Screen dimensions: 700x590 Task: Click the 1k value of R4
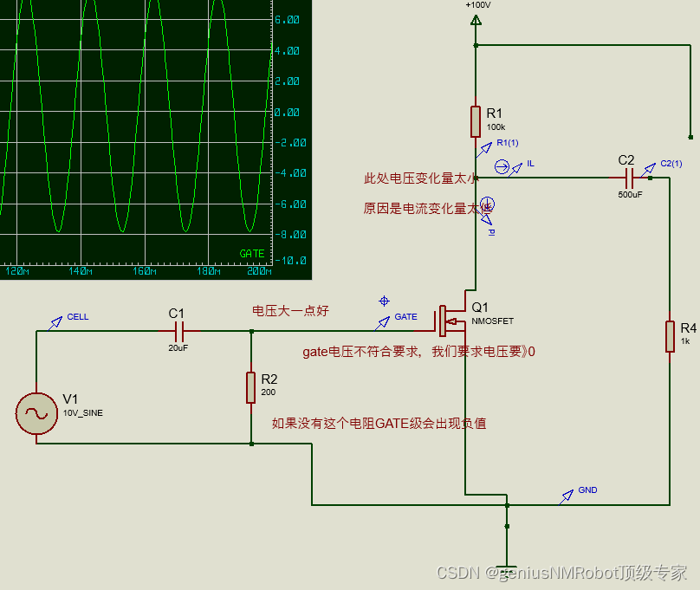(685, 341)
